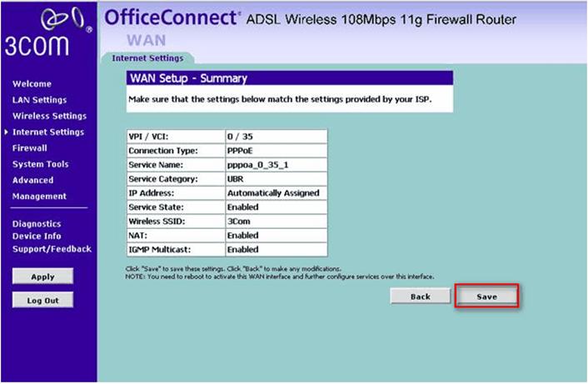Select the Internet Settings tab
Screen dimensions: 588x384
147,58
